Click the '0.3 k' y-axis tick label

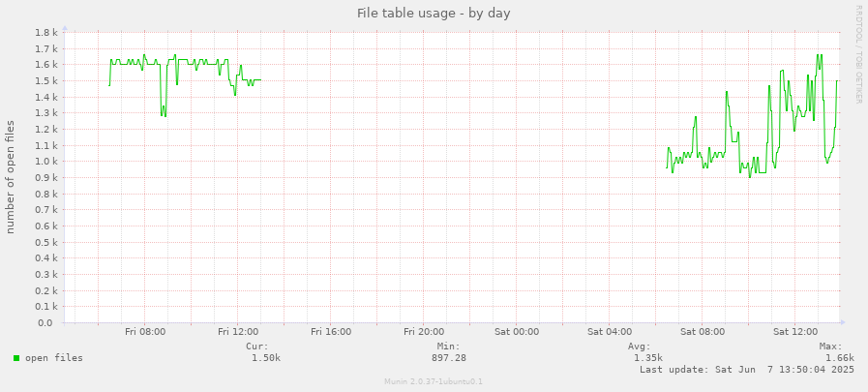point(47,275)
